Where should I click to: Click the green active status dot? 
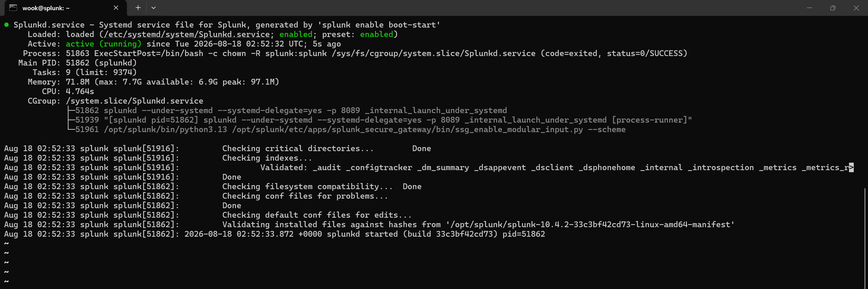6,24
